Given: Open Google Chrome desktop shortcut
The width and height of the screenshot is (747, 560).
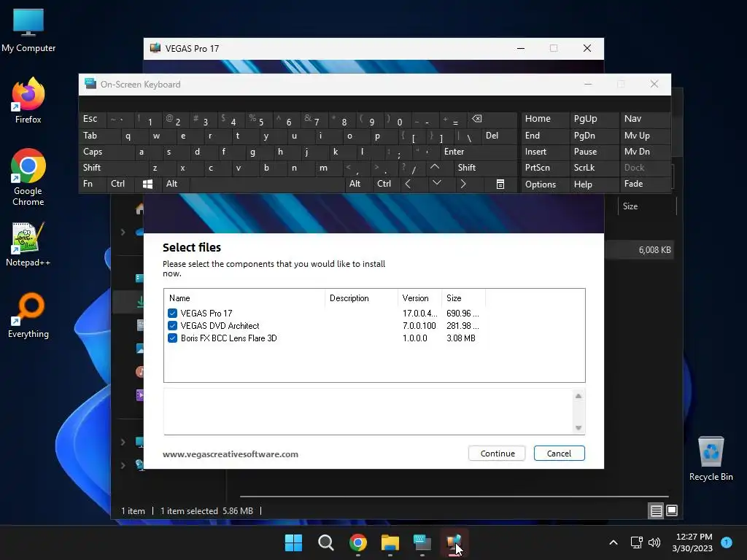Looking at the screenshot, I should pyautogui.click(x=28, y=177).
